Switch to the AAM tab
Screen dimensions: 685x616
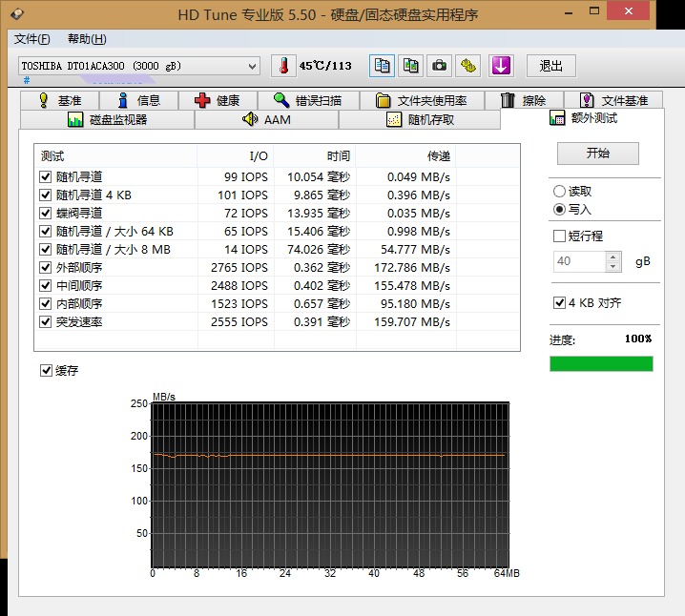[x=266, y=119]
